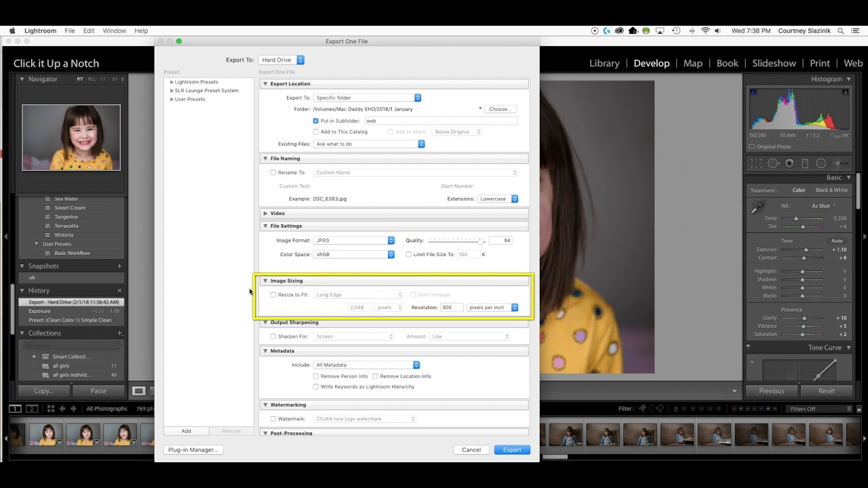This screenshot has height=488, width=868.
Task: Expand the Video section
Action: pyautogui.click(x=266, y=213)
